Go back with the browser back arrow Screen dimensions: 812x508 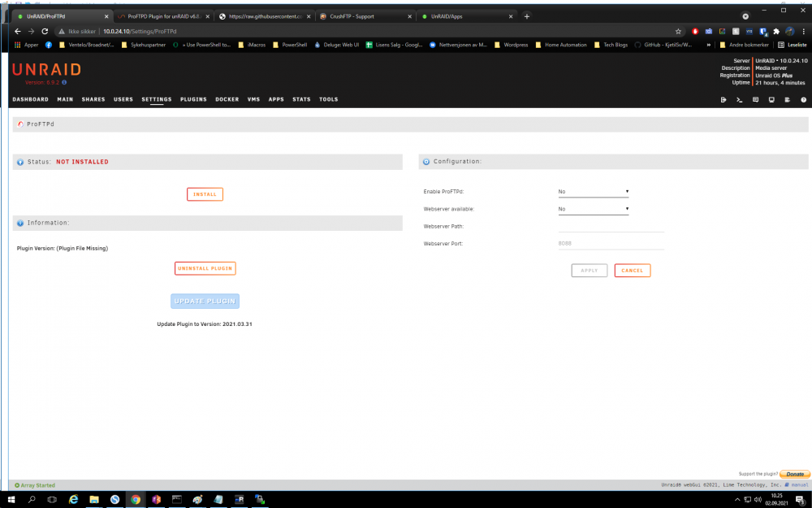18,31
